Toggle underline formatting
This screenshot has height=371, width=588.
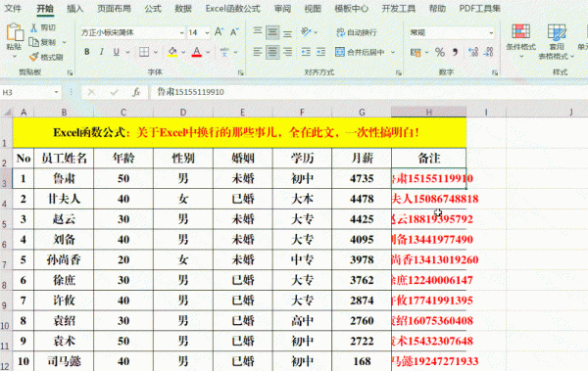click(117, 52)
